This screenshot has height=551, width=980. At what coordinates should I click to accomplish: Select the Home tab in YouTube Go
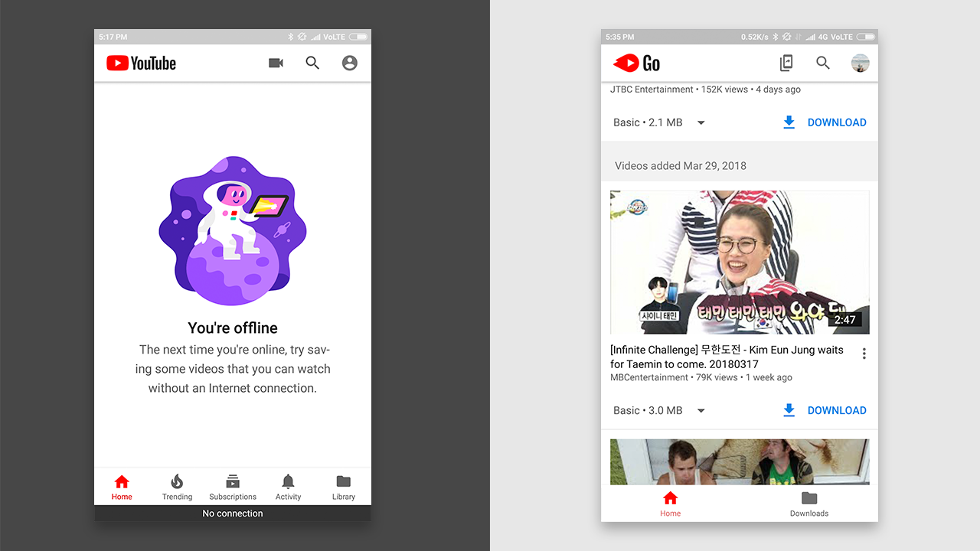tap(671, 504)
